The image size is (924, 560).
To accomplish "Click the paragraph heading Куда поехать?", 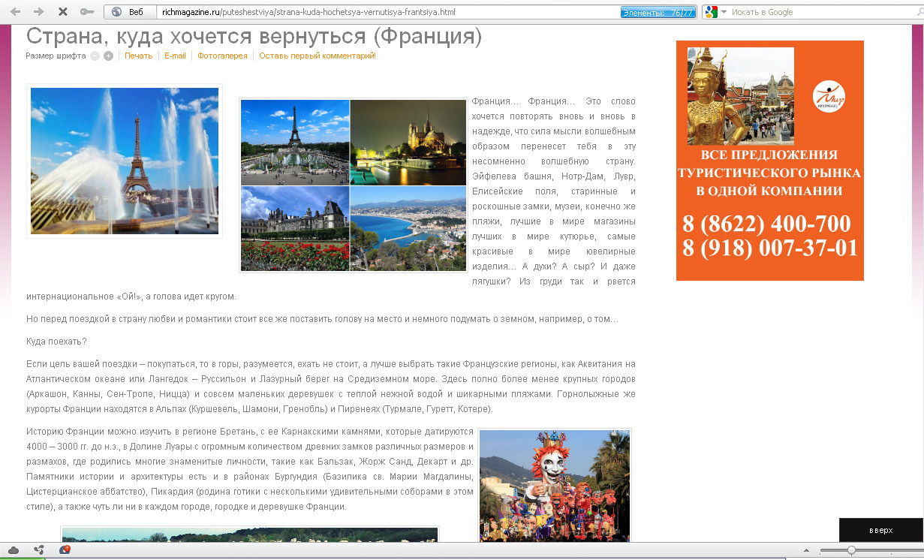I will [x=56, y=342].
